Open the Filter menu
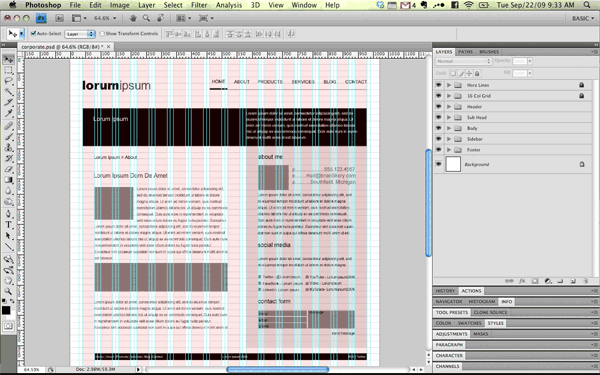Viewport: 600px width, 375px height. (x=199, y=5)
